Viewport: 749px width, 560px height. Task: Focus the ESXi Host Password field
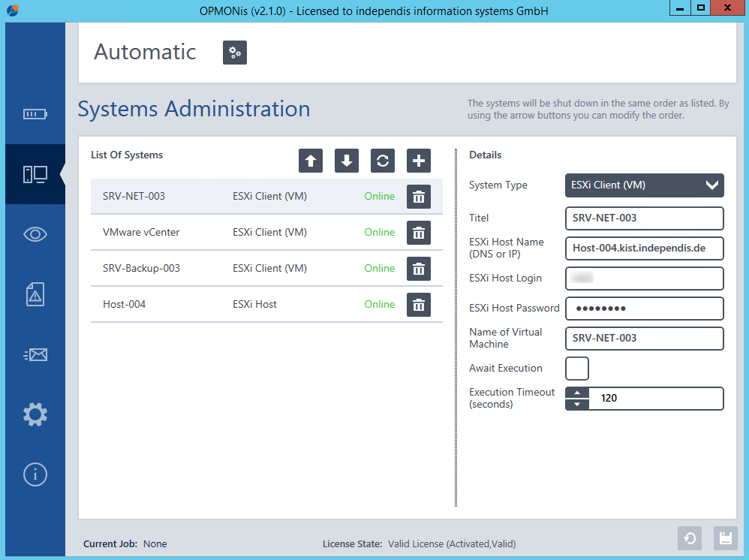tap(645, 309)
